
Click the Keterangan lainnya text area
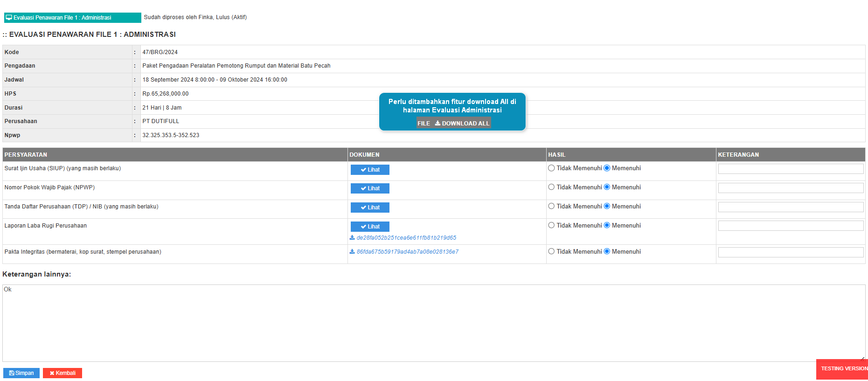tap(434, 323)
